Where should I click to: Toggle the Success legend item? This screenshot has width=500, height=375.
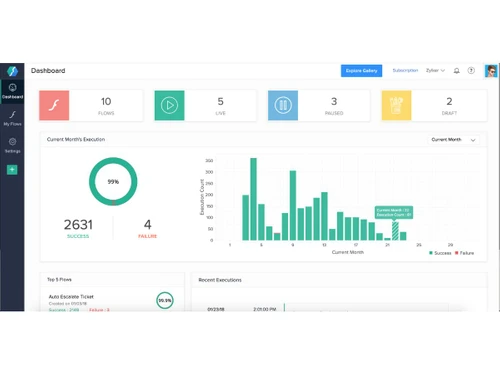click(x=440, y=253)
